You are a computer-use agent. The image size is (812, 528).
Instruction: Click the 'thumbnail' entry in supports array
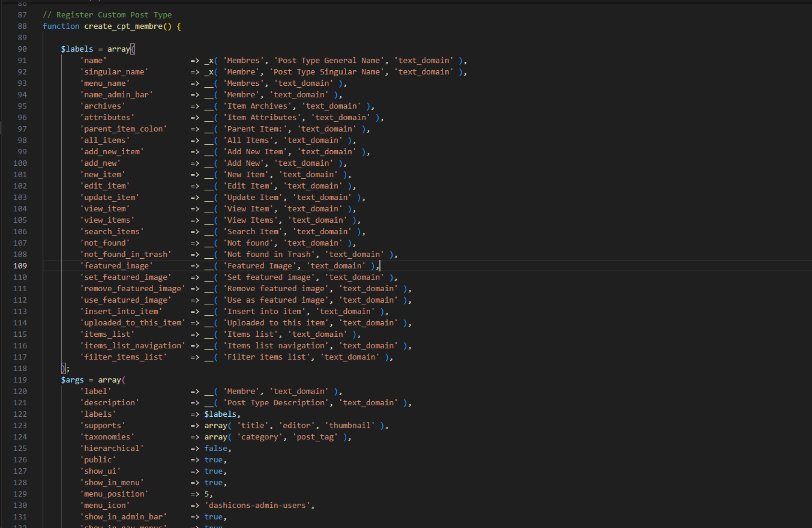coord(349,425)
